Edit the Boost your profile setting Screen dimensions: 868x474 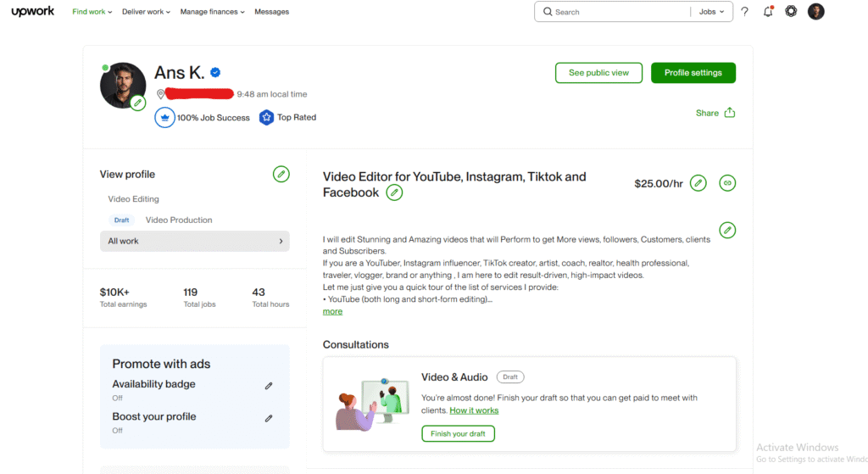click(x=269, y=418)
